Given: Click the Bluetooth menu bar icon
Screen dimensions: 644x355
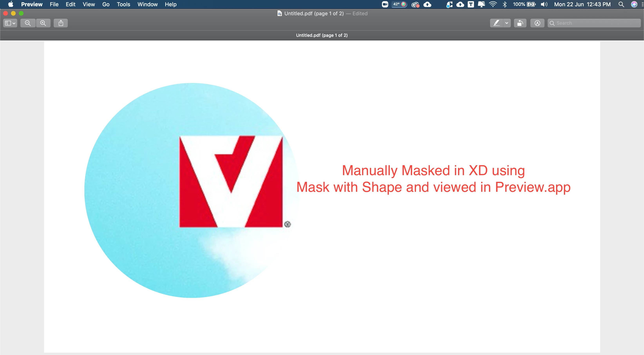Looking at the screenshot, I should tap(505, 4).
